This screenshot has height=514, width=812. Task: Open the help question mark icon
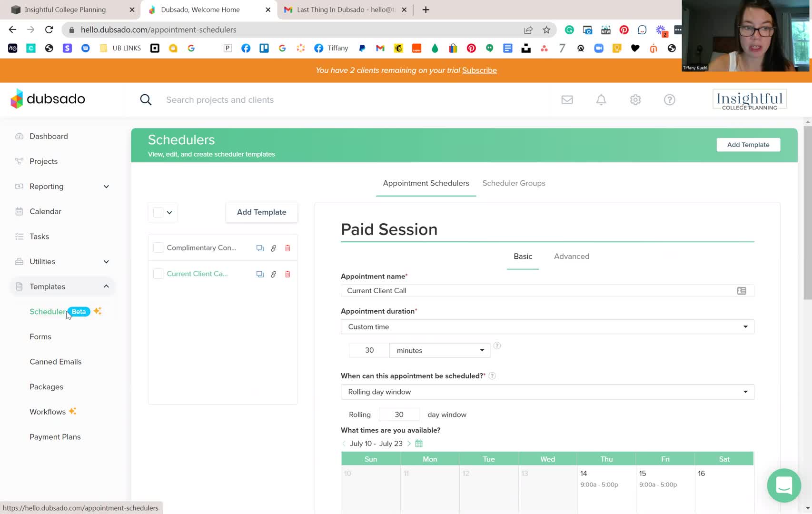[x=670, y=99]
